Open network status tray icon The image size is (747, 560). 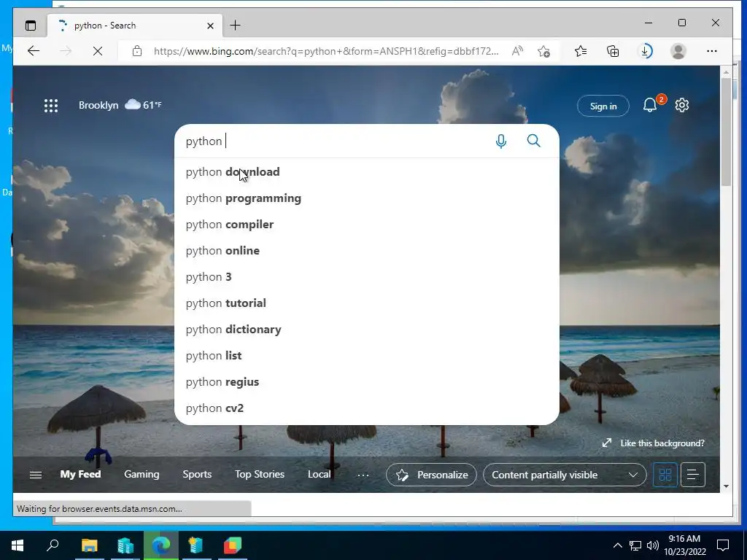coord(635,545)
